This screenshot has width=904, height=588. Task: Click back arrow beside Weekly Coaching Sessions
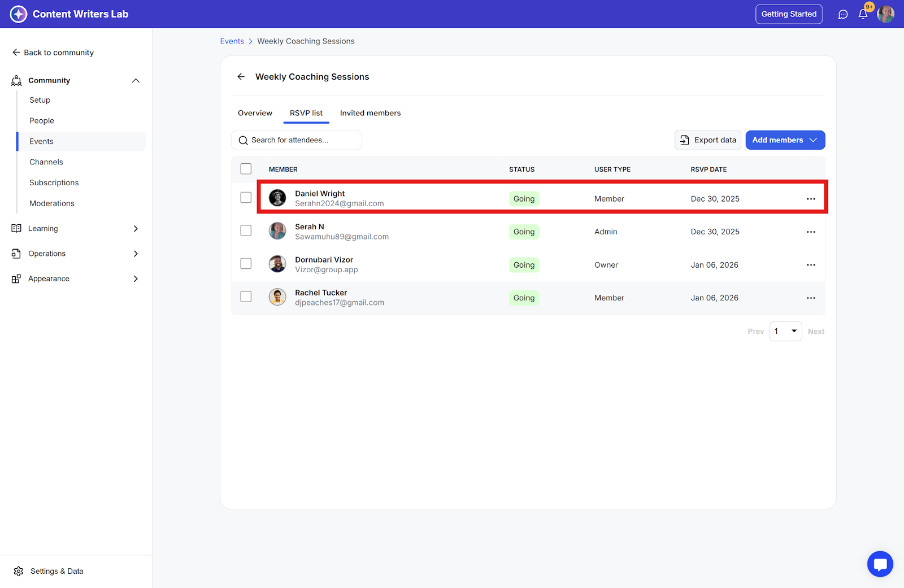coord(241,77)
